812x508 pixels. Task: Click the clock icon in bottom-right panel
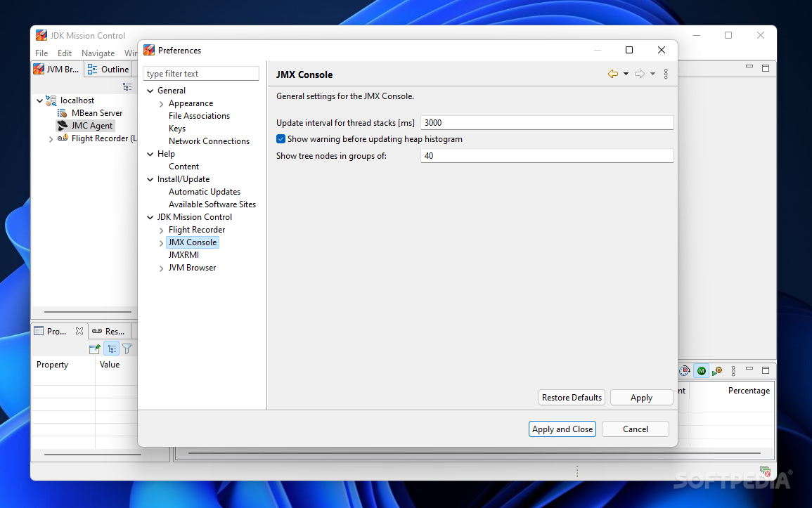coord(685,371)
